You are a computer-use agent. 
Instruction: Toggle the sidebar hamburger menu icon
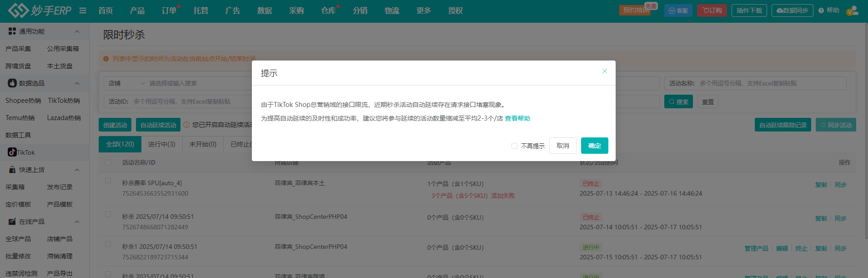tap(83, 10)
